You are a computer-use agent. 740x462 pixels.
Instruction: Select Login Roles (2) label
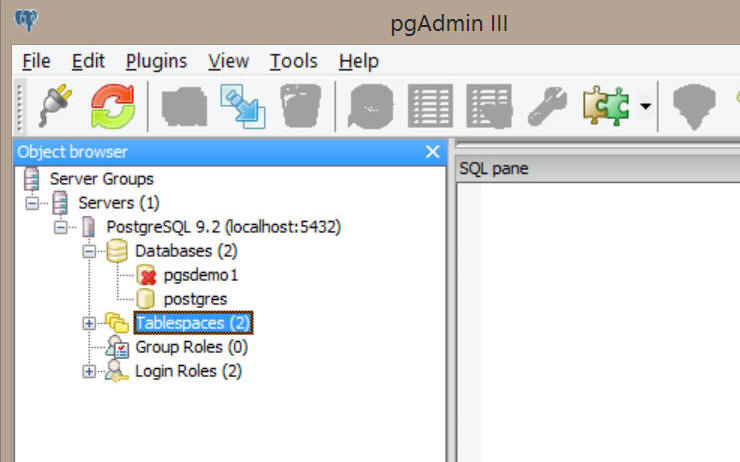click(188, 371)
